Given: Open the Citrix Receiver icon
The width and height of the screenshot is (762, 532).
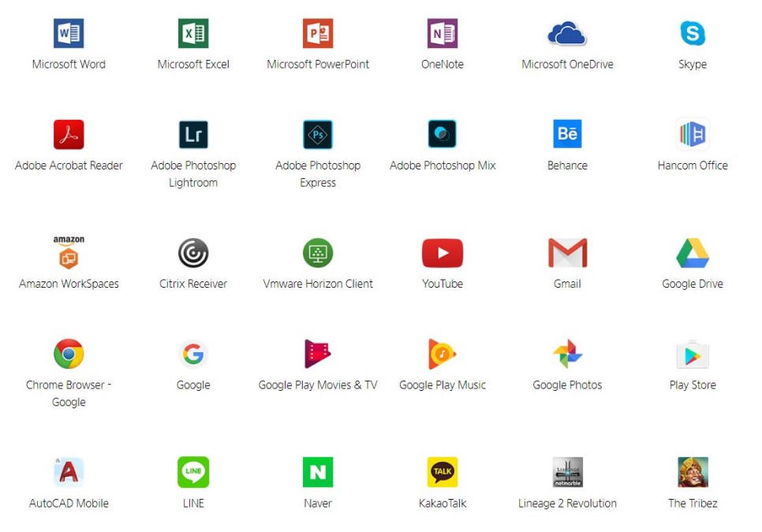Looking at the screenshot, I should point(193,253).
